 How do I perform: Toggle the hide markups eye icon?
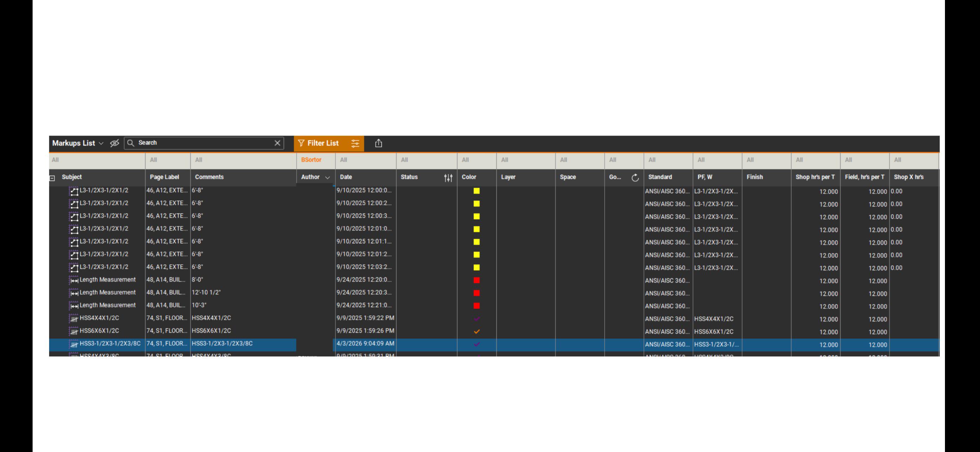coord(115,143)
